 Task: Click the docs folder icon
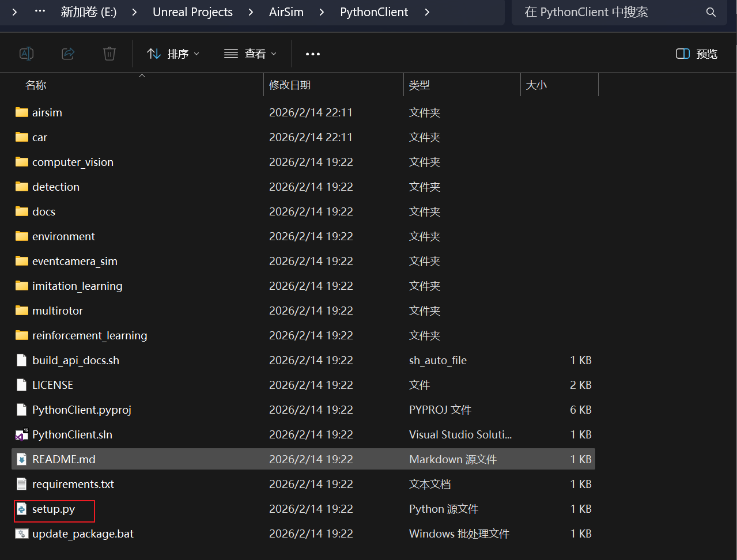(x=22, y=211)
